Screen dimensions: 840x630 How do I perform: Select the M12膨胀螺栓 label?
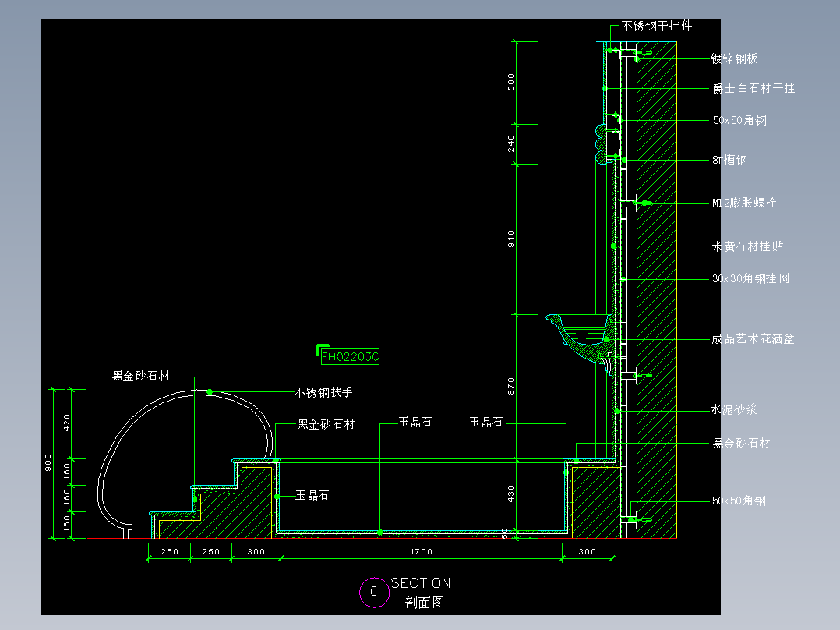pos(743,202)
